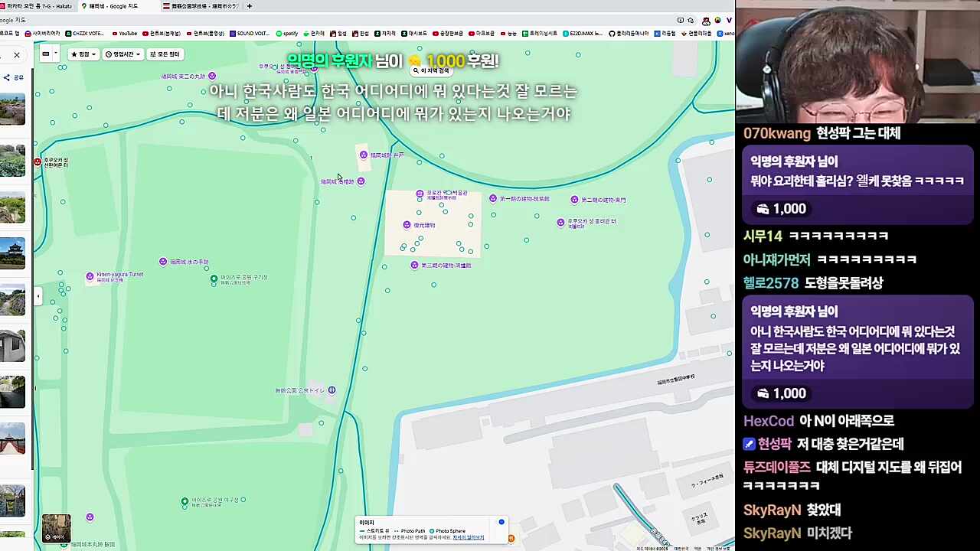Toggle the blue button in 이미지 panel
This screenshot has height=551, width=980.
coord(501,522)
